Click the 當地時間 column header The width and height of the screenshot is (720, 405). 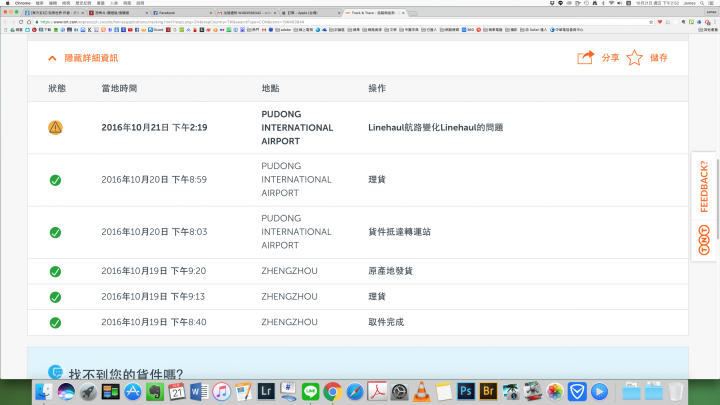(119, 88)
